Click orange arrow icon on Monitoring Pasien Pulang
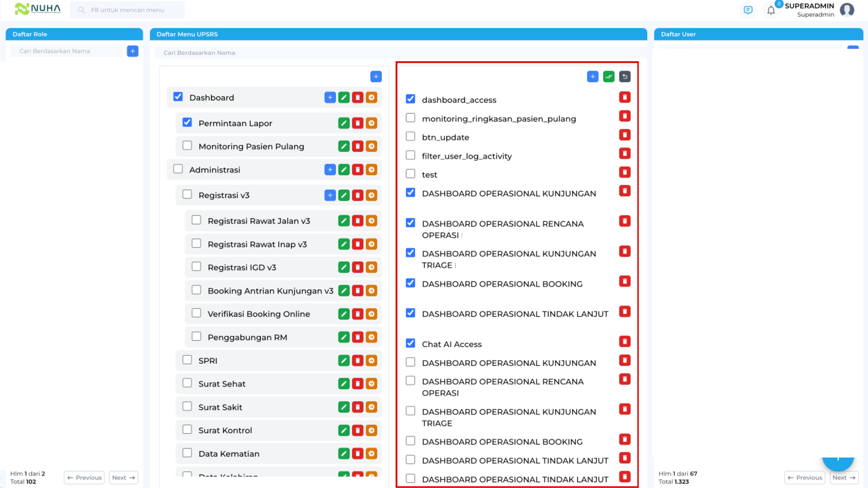868x488 pixels. coord(372,146)
